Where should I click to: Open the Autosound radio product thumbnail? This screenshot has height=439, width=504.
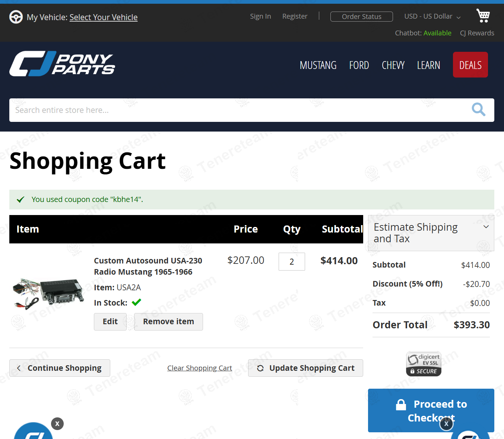click(48, 294)
